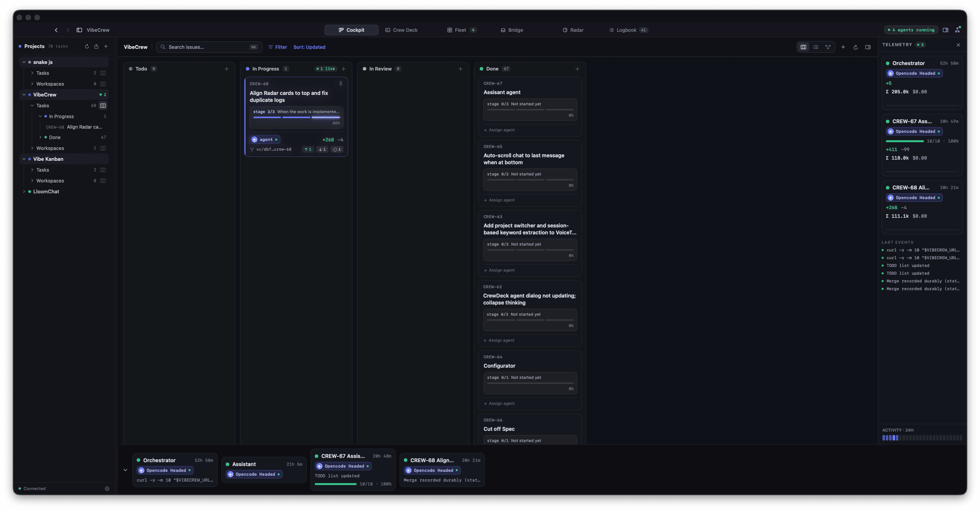Click Assign agent on CREW-64 Configurator card

(499, 403)
